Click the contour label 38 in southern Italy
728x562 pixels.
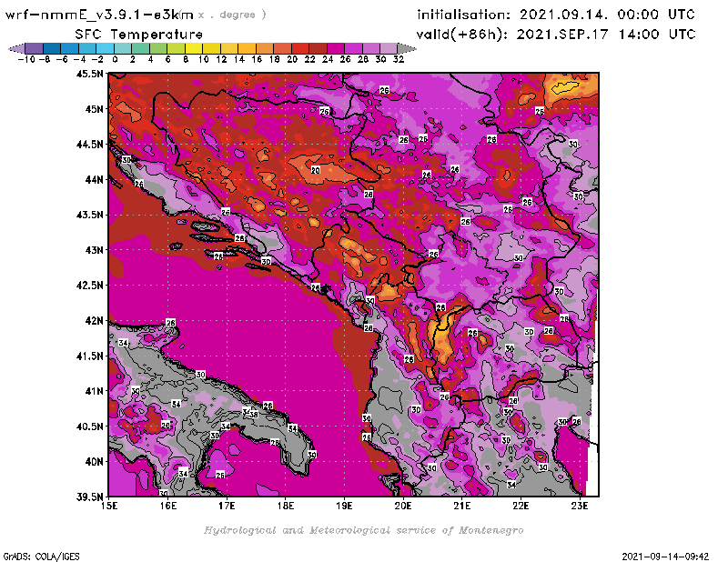pos(254,414)
